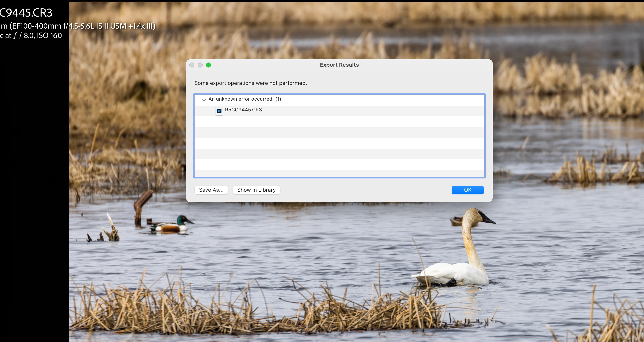Click the Save As... button

(x=211, y=190)
